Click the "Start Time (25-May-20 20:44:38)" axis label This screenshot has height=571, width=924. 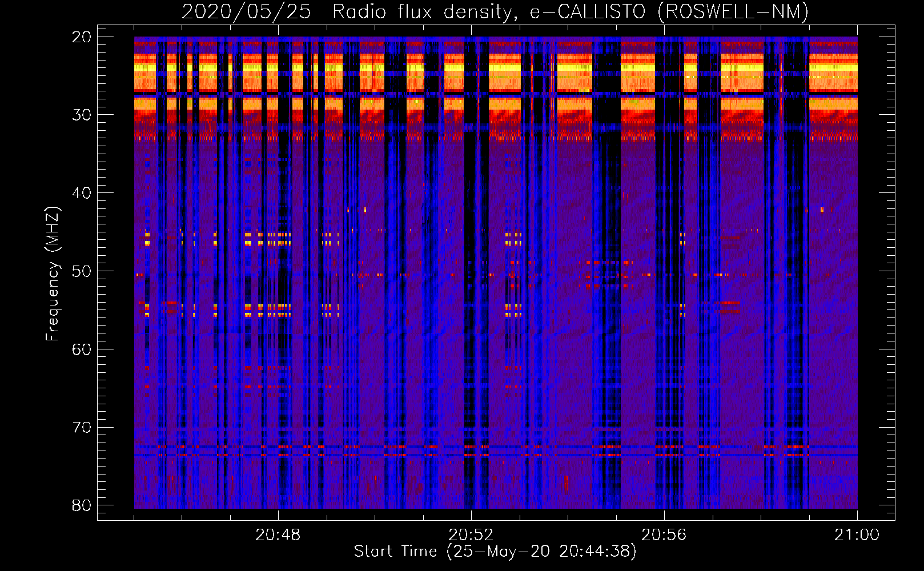tap(495, 551)
